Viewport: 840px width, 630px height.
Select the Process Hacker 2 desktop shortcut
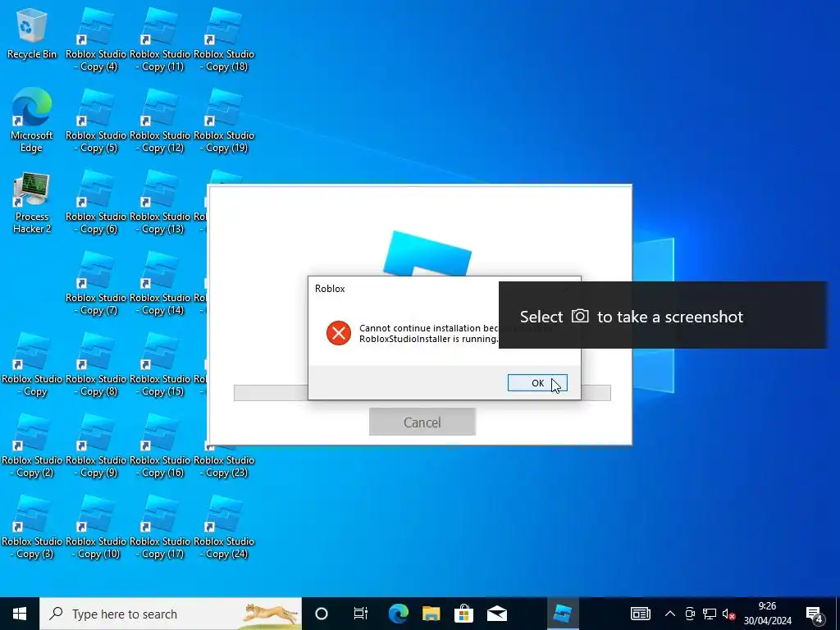coord(32,203)
